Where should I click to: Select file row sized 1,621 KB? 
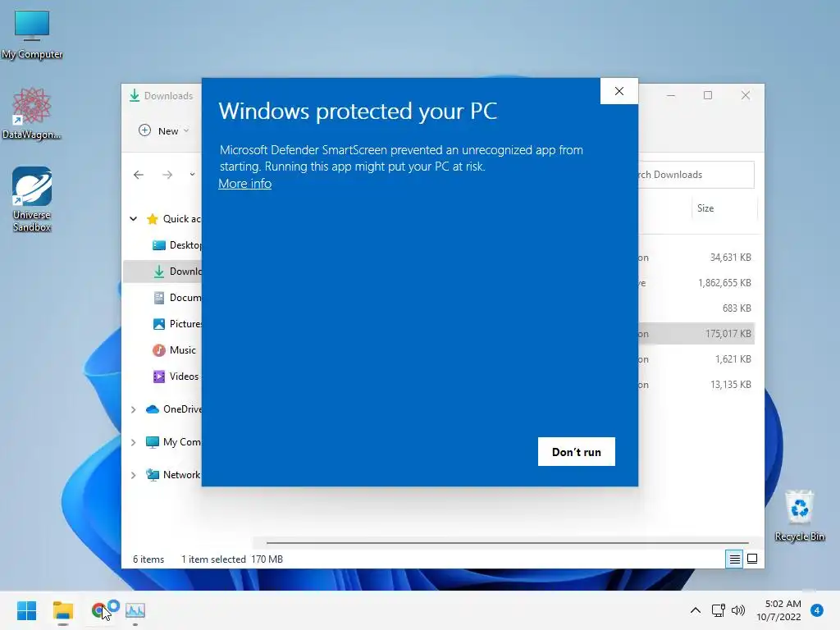[x=696, y=359]
